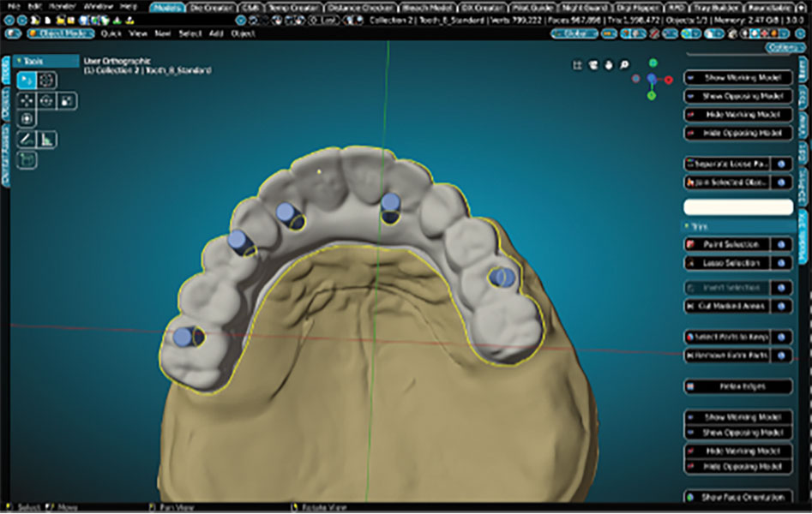Select the Scale tool
The width and height of the screenshot is (812, 514).
66,100
